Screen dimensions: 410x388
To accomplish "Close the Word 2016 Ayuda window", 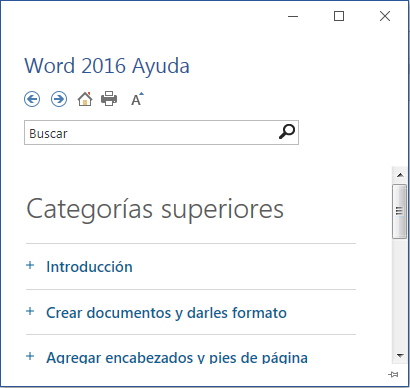I will (385, 16).
